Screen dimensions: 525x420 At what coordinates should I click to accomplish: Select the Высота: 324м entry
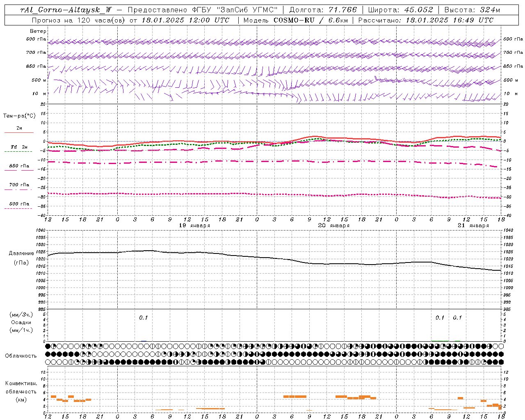(x=472, y=10)
